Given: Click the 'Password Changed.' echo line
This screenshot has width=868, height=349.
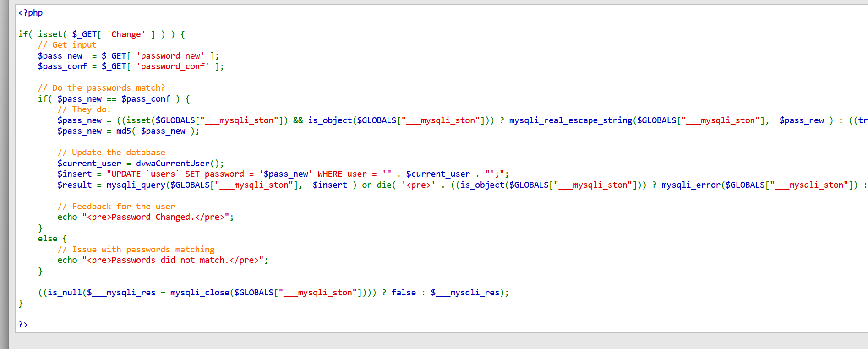Looking at the screenshot, I should [146, 217].
